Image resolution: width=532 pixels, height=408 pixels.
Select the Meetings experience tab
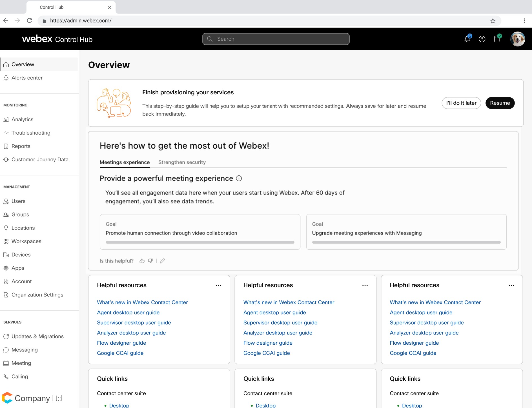125,162
